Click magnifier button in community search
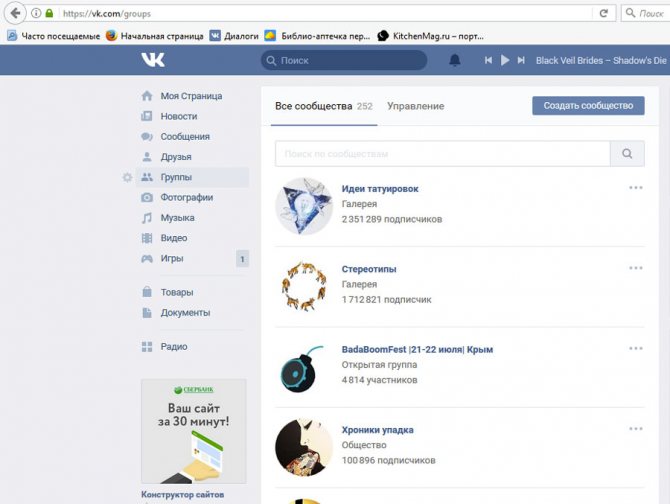Viewport: 670px width, 504px height. [x=627, y=154]
